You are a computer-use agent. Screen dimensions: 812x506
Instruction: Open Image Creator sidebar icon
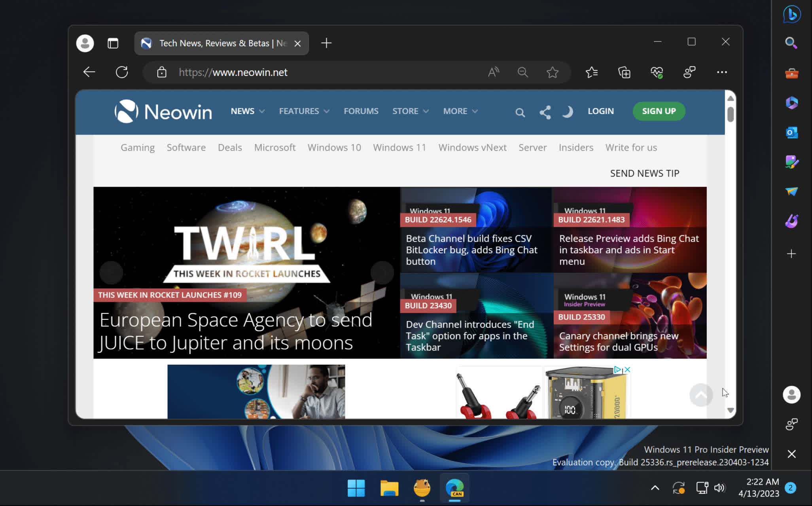point(791,162)
